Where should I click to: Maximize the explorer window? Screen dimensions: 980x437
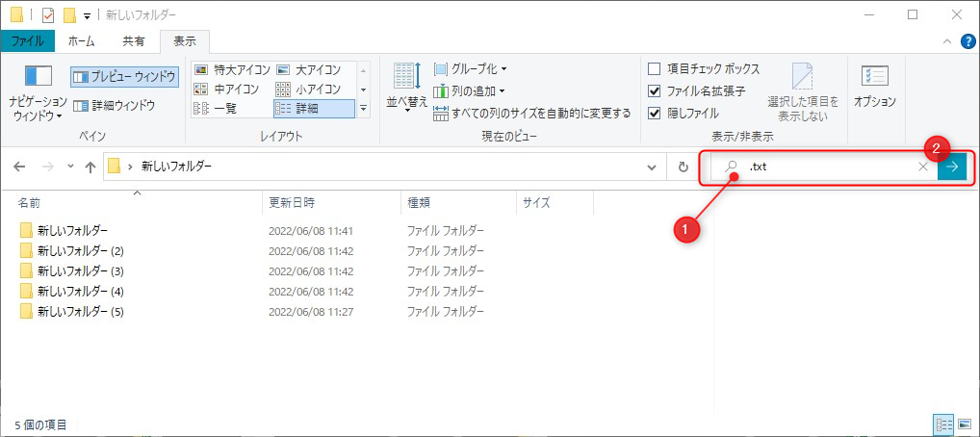point(913,14)
